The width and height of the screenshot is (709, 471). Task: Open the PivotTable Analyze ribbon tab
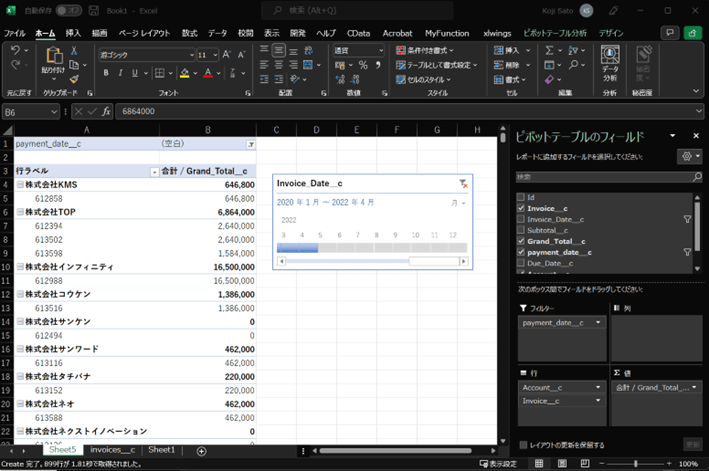tap(555, 33)
